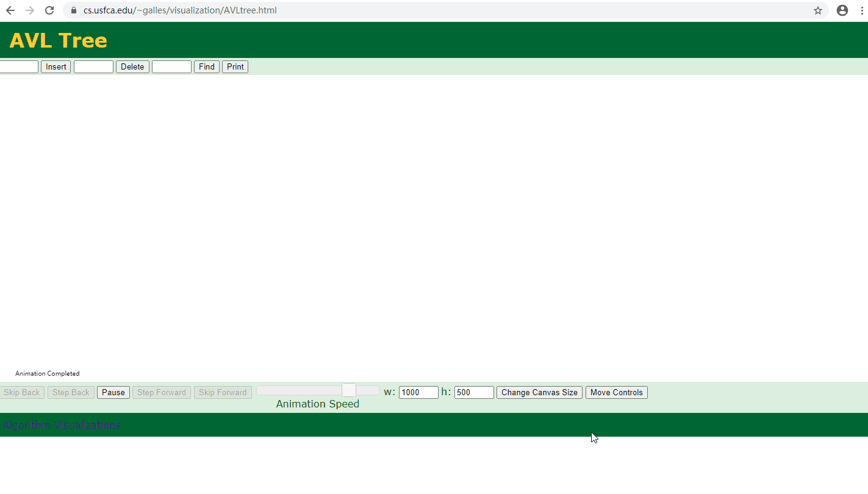
Task: Focus the Insert value input field
Action: (19, 66)
